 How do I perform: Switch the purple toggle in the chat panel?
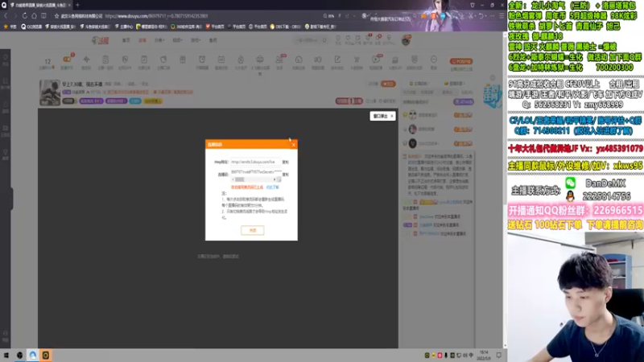(464, 102)
